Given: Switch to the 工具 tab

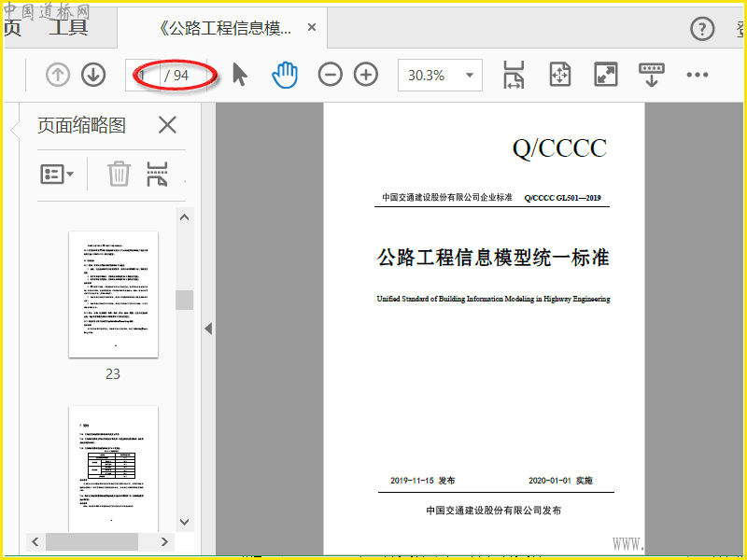Looking at the screenshot, I should click(x=68, y=28).
